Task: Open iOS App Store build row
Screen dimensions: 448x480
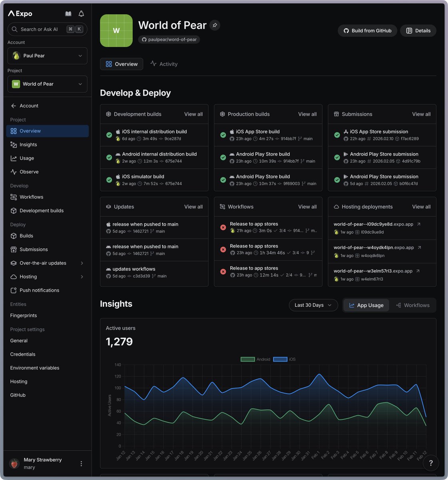Action: tap(268, 135)
